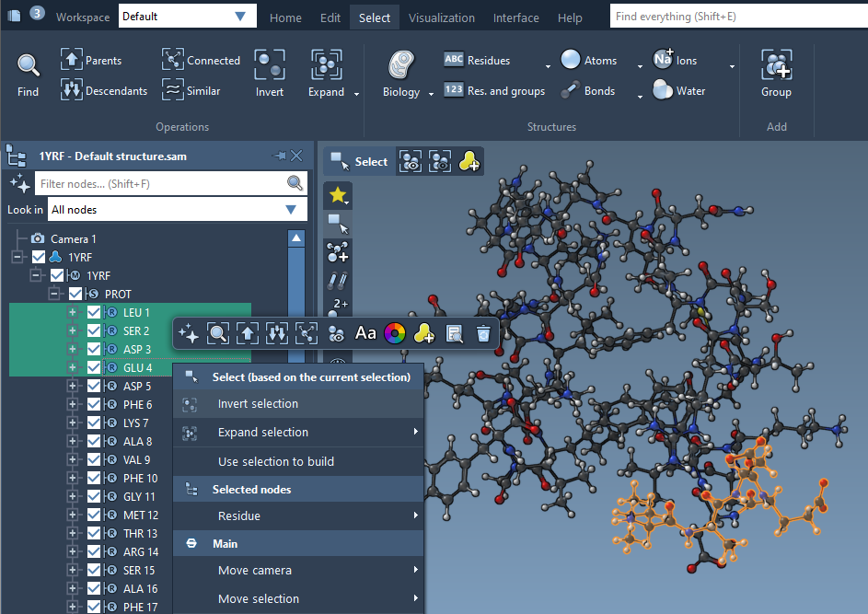This screenshot has width=868, height=614.
Task: Switch to the Visualization ribbon tab
Action: tap(441, 17)
